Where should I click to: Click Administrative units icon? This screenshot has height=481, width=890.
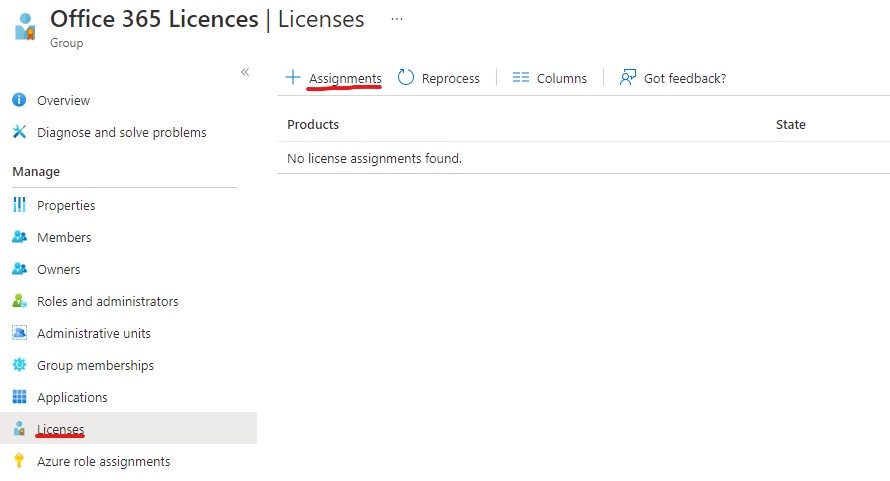[x=19, y=332]
